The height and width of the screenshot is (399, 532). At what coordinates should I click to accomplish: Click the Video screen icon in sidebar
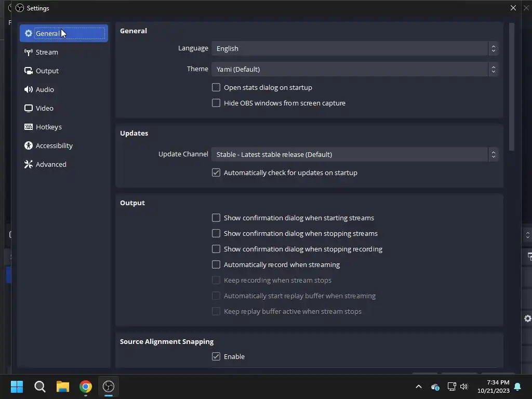coord(29,108)
